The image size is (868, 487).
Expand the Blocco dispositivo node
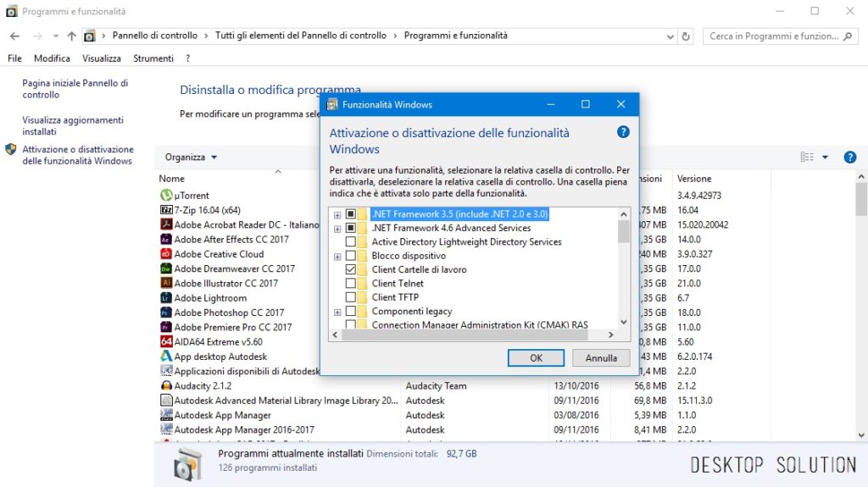pos(337,257)
